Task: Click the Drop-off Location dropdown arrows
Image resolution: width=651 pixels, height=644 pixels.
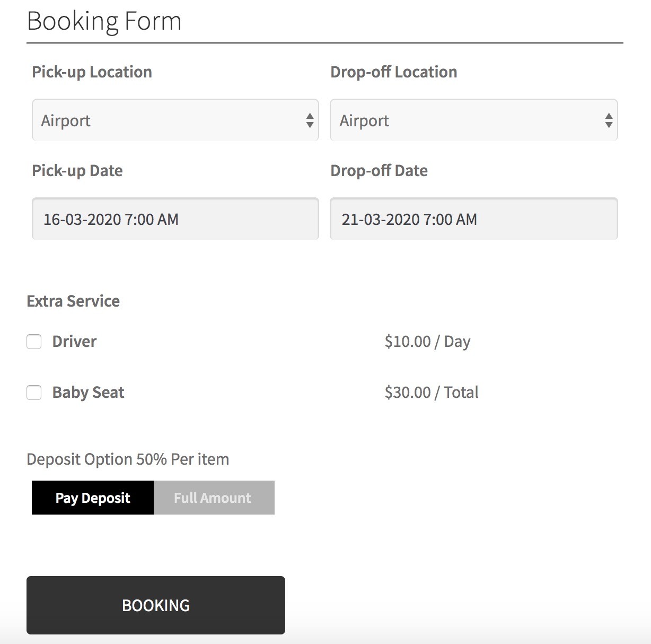Action: click(609, 120)
